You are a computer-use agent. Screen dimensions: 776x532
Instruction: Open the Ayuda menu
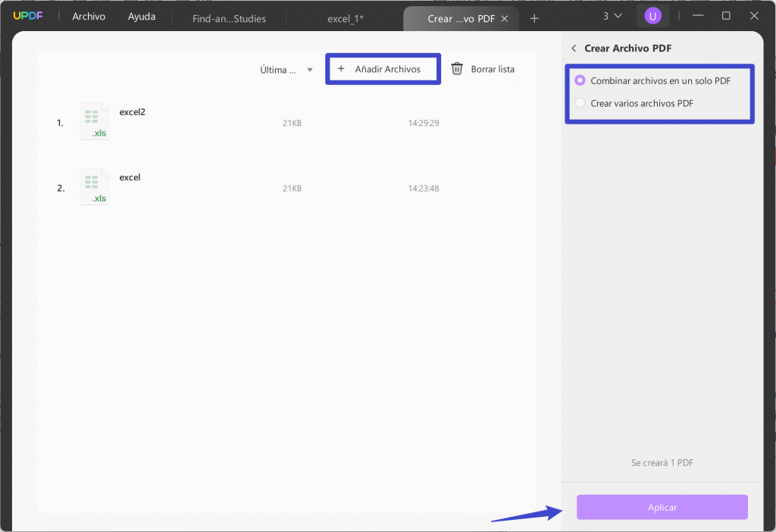click(141, 16)
